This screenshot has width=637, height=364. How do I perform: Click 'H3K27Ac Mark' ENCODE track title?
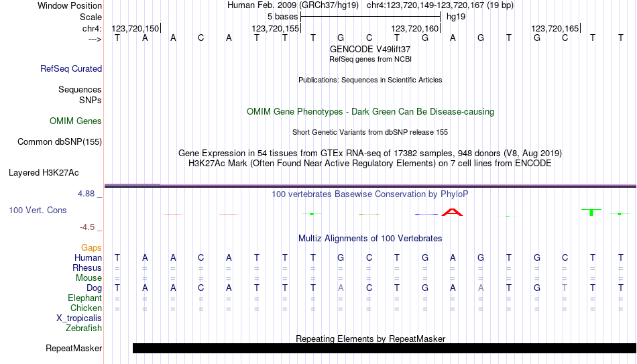[370, 164]
